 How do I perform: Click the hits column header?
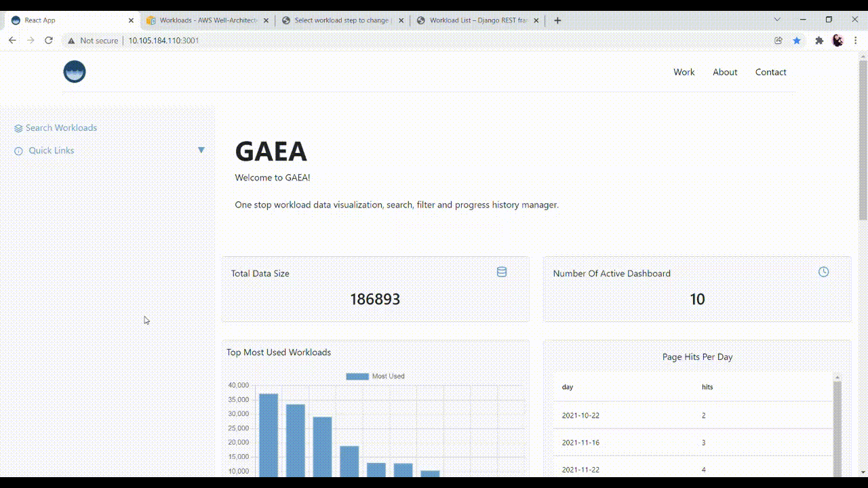click(707, 387)
